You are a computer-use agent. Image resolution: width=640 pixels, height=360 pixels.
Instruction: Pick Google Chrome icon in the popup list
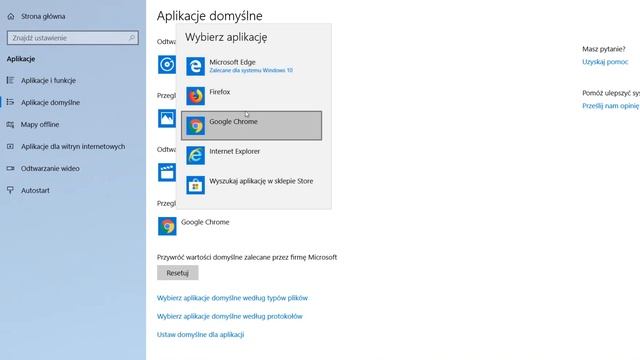pos(196,126)
